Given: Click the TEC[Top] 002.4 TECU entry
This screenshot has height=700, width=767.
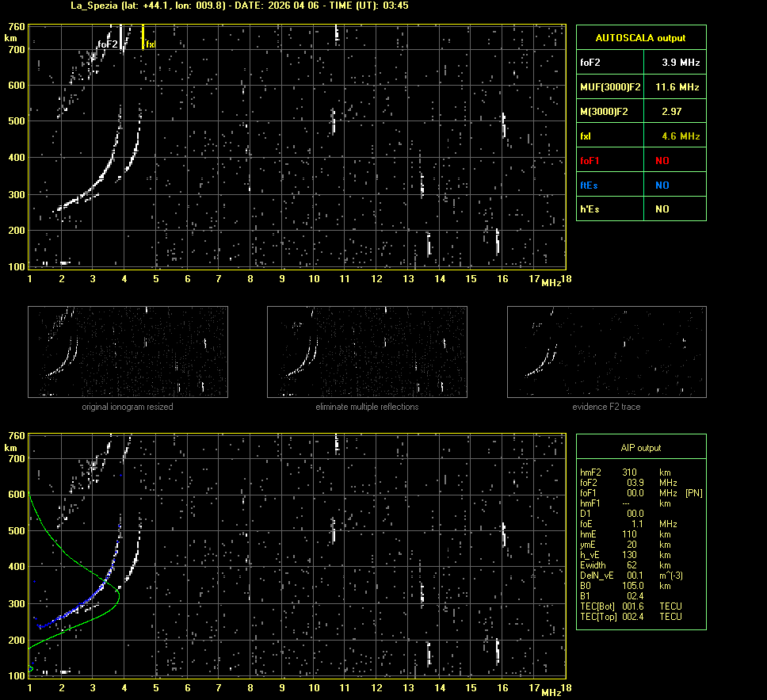Looking at the screenshot, I should click(x=630, y=617).
